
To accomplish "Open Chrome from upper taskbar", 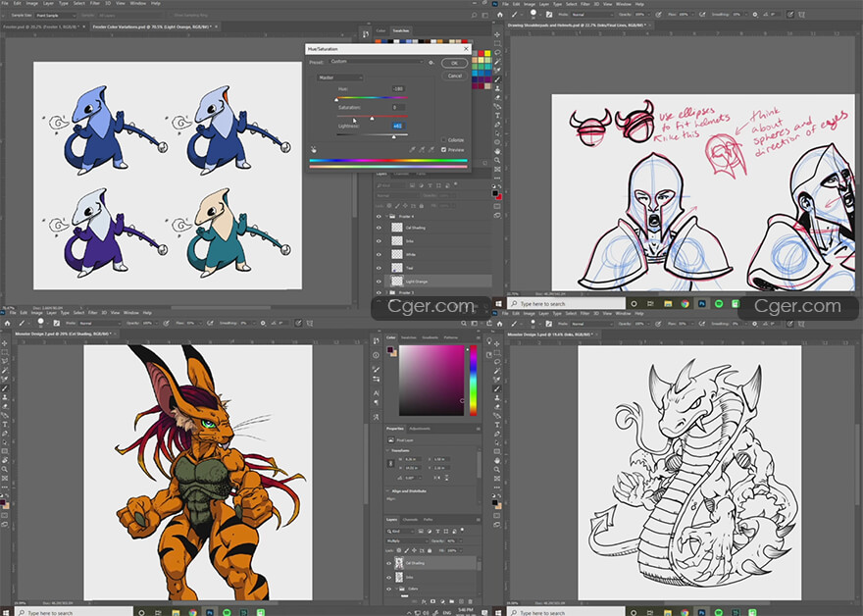I will click(685, 304).
